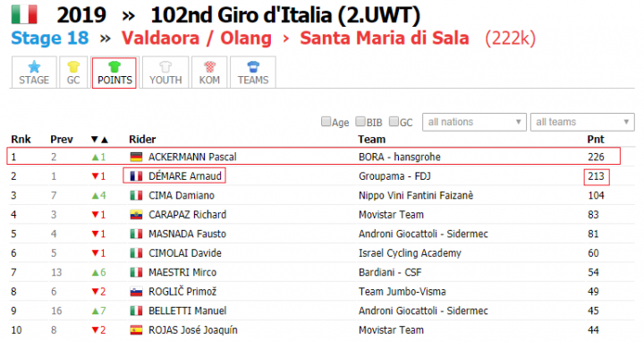Click the blue star STAGE icon
644x342 pixels.
(x=34, y=66)
